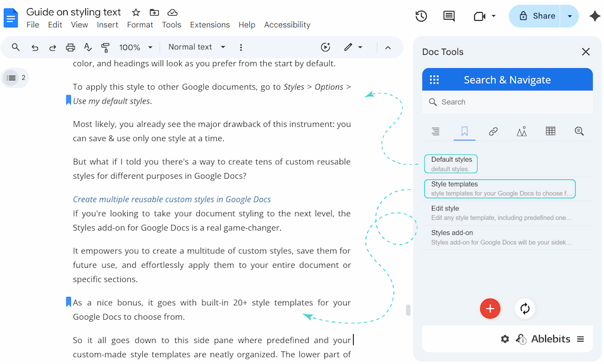Open the Doc Tools apps grid icon
The height and width of the screenshot is (364, 604).
(434, 80)
